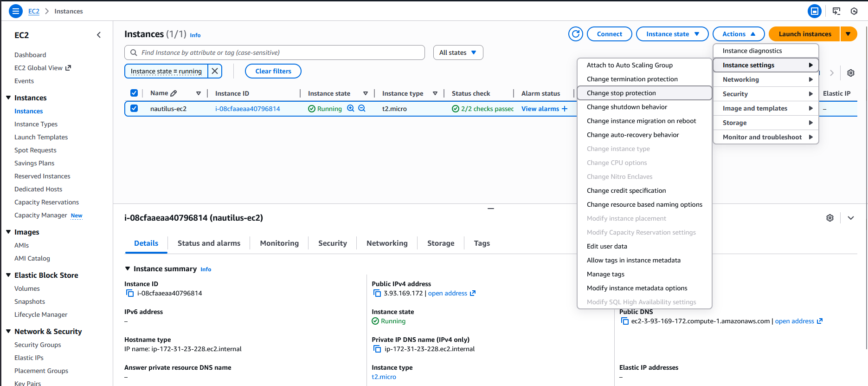Open the Storage details tab
868x386 pixels.
(441, 243)
